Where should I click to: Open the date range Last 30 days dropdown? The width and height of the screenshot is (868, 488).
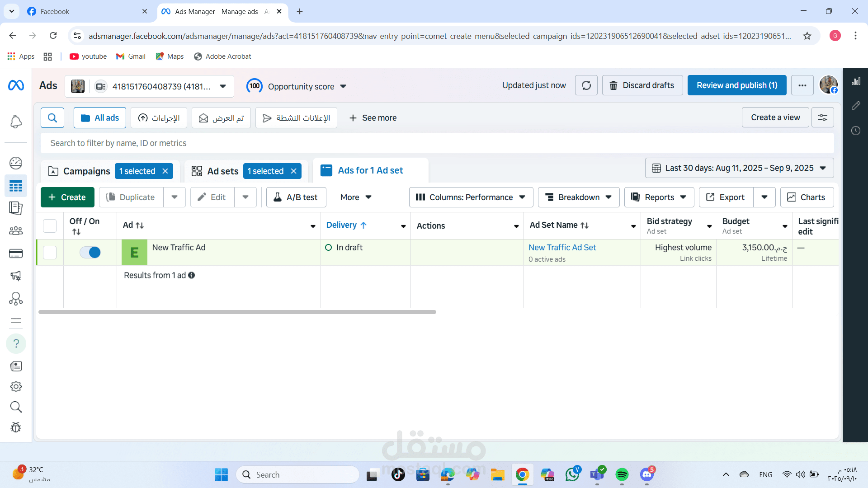[x=739, y=168]
